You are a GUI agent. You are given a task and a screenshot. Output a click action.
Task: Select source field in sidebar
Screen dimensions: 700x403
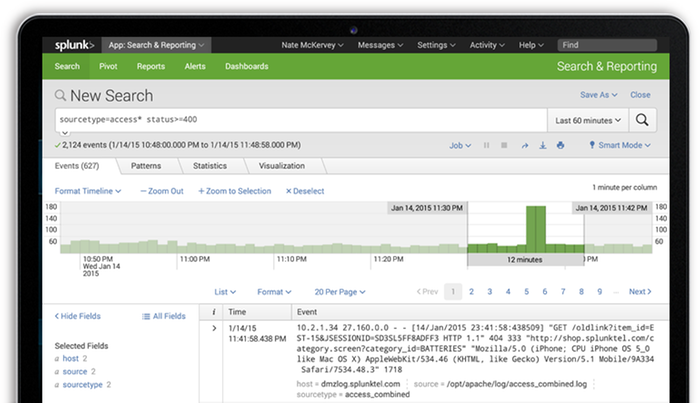(75, 371)
